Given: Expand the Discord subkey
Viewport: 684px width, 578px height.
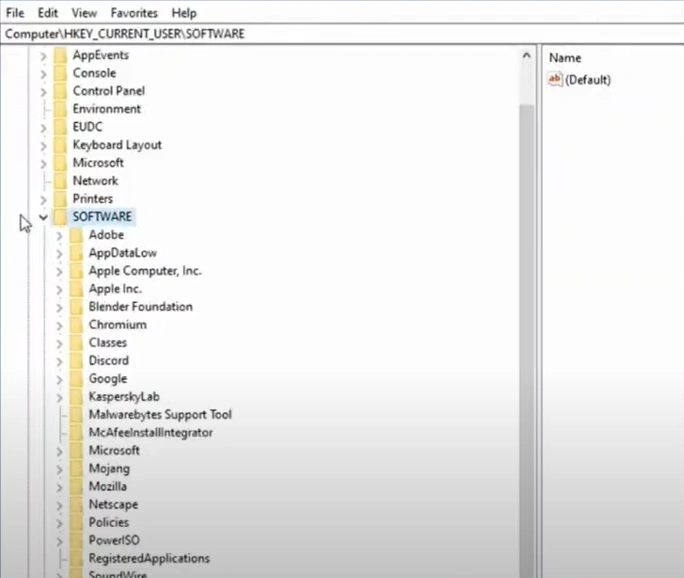Looking at the screenshot, I should 59,361.
